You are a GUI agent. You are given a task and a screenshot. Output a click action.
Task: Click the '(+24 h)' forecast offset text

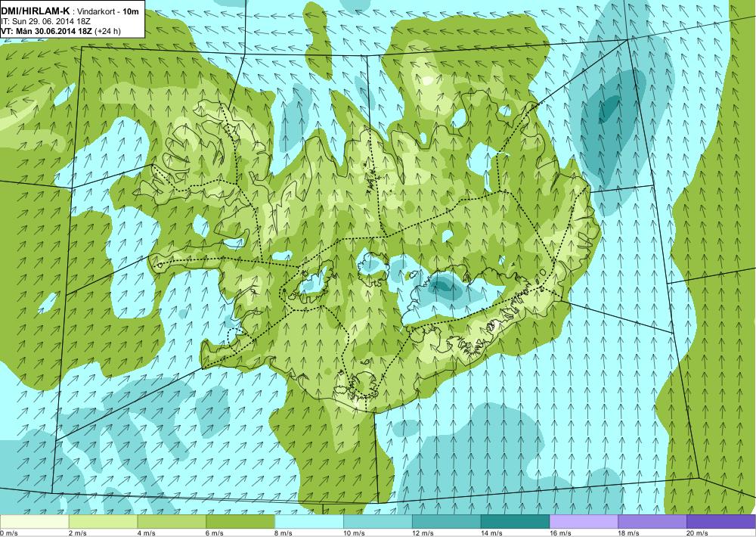point(108,31)
